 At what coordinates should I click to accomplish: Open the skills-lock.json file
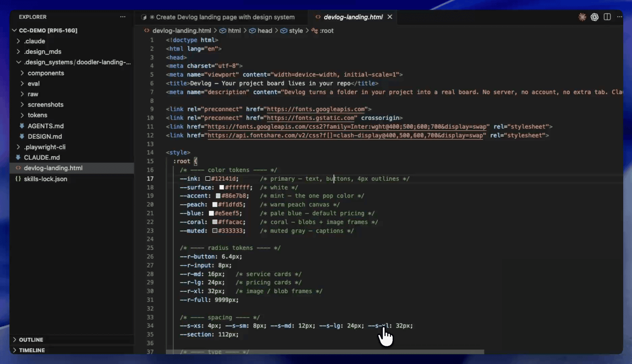coord(46,179)
